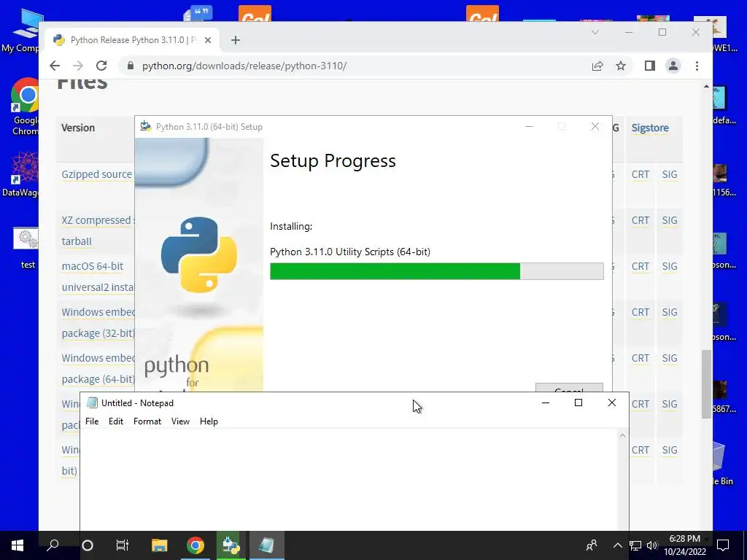The image size is (747, 560).
Task: Open a new Chrome tab
Action: 236,40
